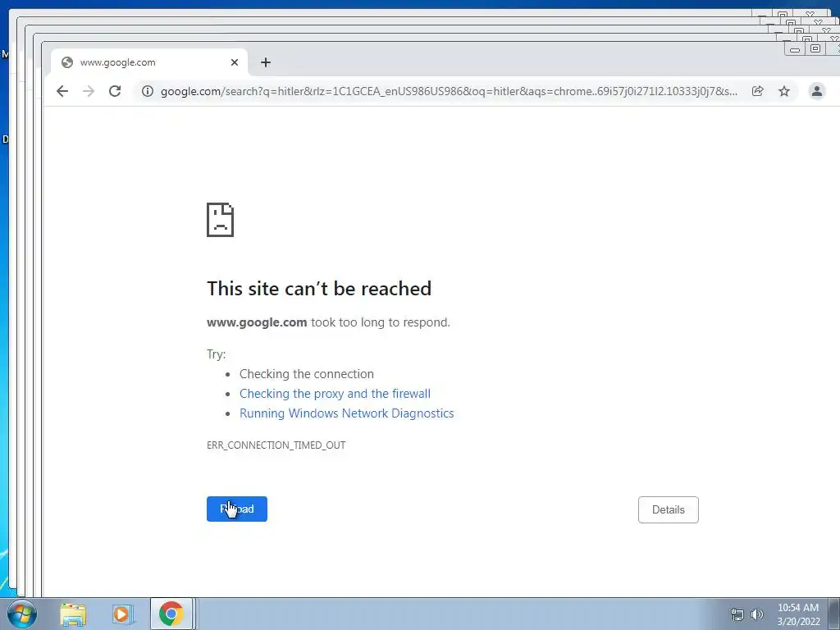This screenshot has height=630, width=840.
Task: Bookmark this tab with star icon
Action: point(784,91)
